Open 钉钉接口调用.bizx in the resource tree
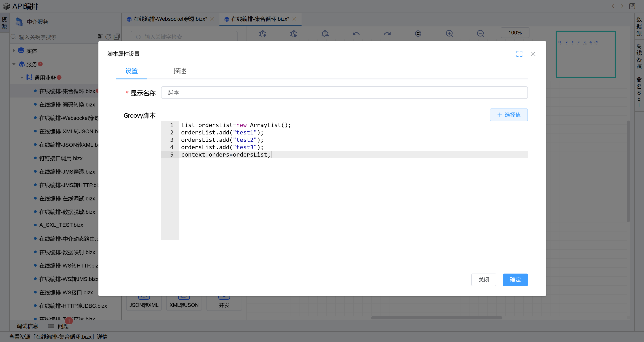Image resolution: width=644 pixels, height=342 pixels. (x=61, y=158)
